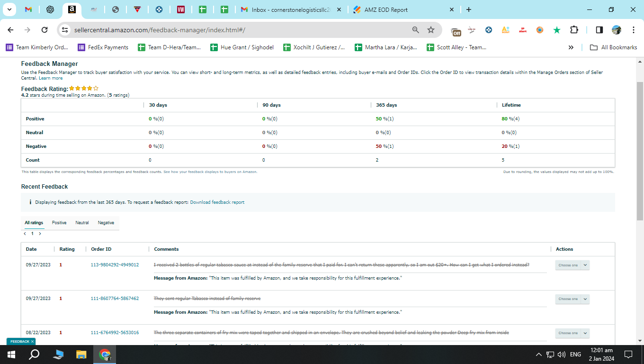Show hidden system tray icons
Image resolution: width=644 pixels, height=364 pixels.
tap(538, 355)
